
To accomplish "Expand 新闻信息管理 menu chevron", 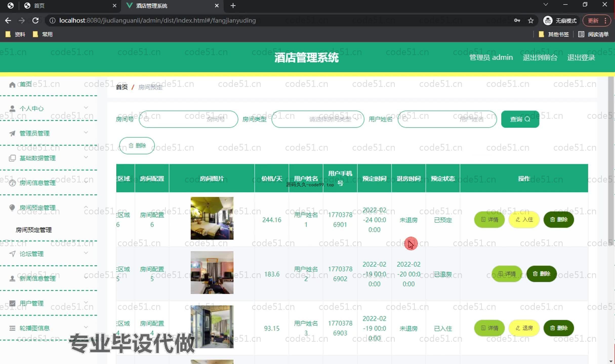I will (86, 278).
